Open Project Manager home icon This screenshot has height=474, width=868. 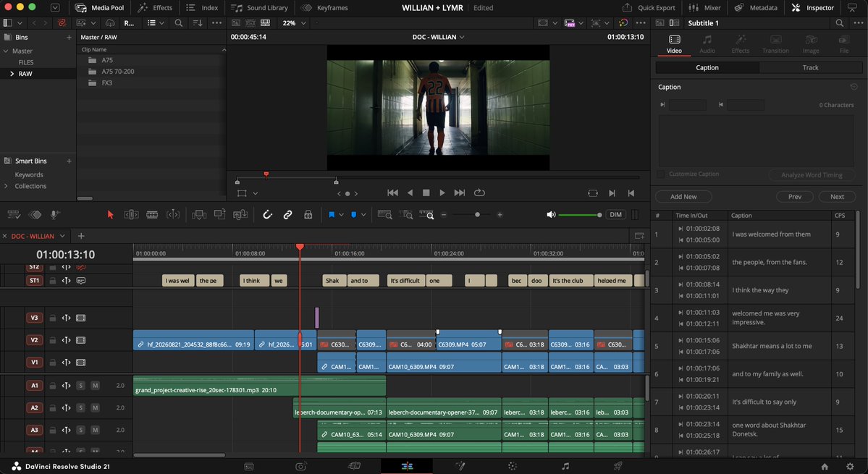point(825,466)
